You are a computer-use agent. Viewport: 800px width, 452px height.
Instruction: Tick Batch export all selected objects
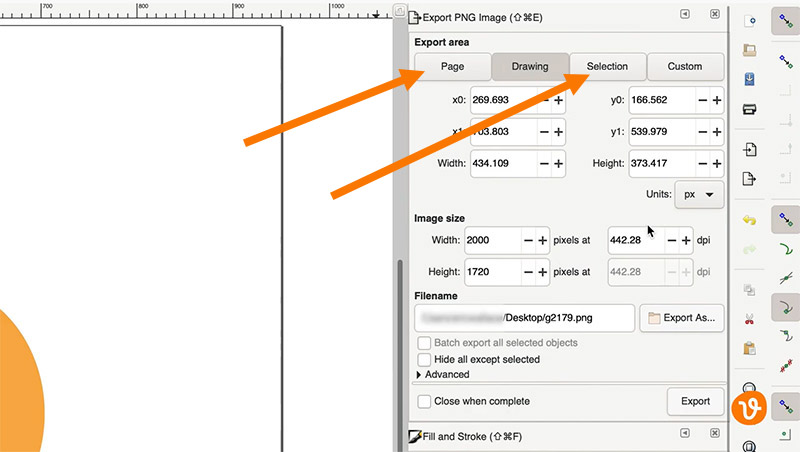click(424, 343)
